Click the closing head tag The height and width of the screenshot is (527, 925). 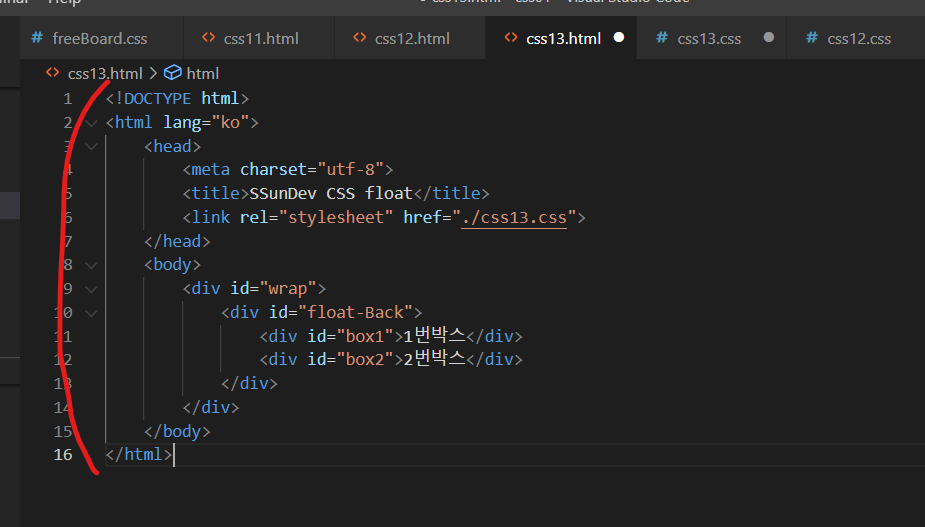pos(177,241)
